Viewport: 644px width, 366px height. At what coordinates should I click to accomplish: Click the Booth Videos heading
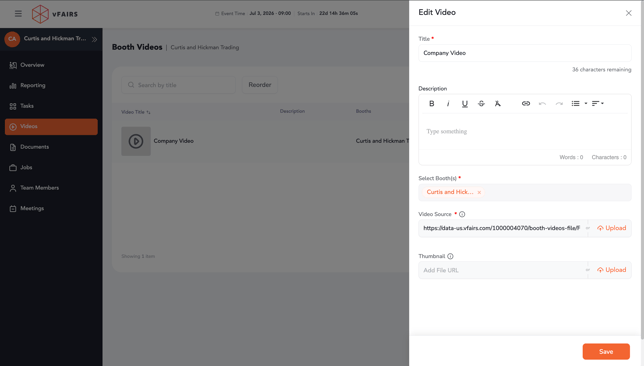(137, 47)
